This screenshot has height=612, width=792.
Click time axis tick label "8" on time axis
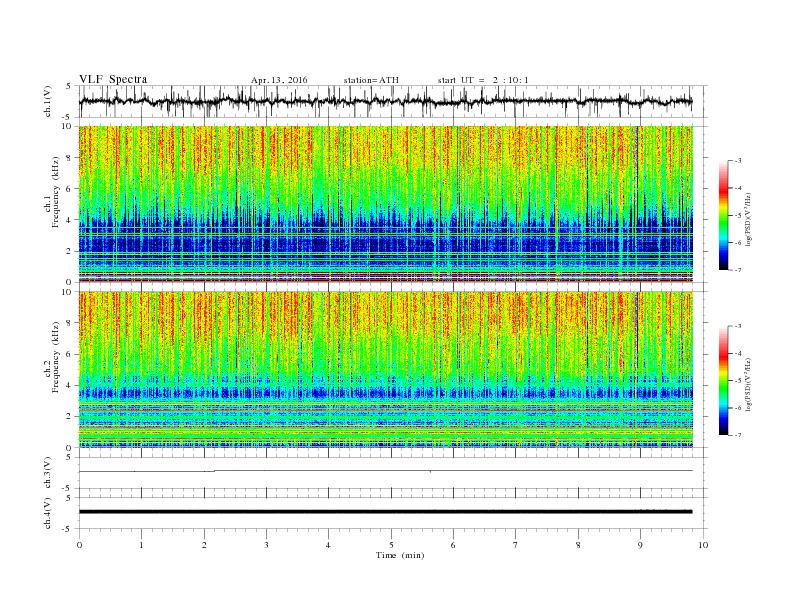(578, 545)
